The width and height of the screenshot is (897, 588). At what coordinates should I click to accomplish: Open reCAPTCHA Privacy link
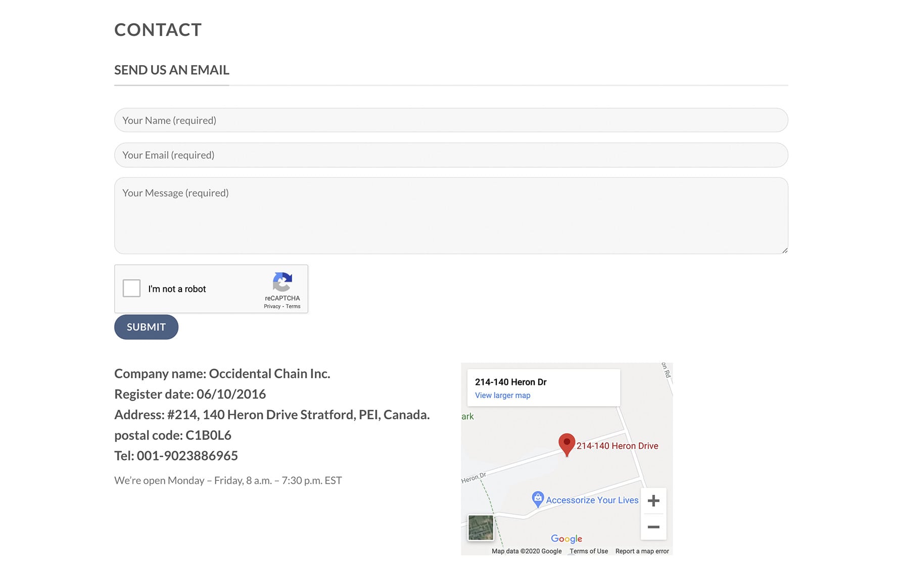[x=272, y=307]
